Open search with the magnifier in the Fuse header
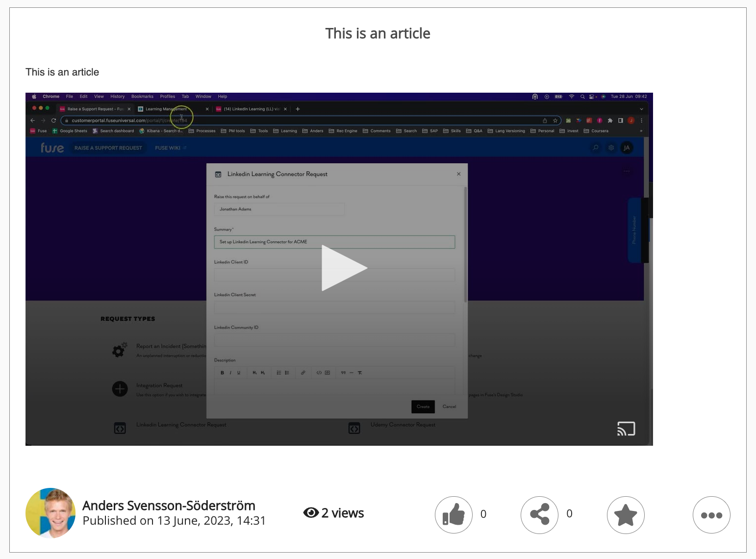Screen dimensions: 756x559 tap(595, 148)
